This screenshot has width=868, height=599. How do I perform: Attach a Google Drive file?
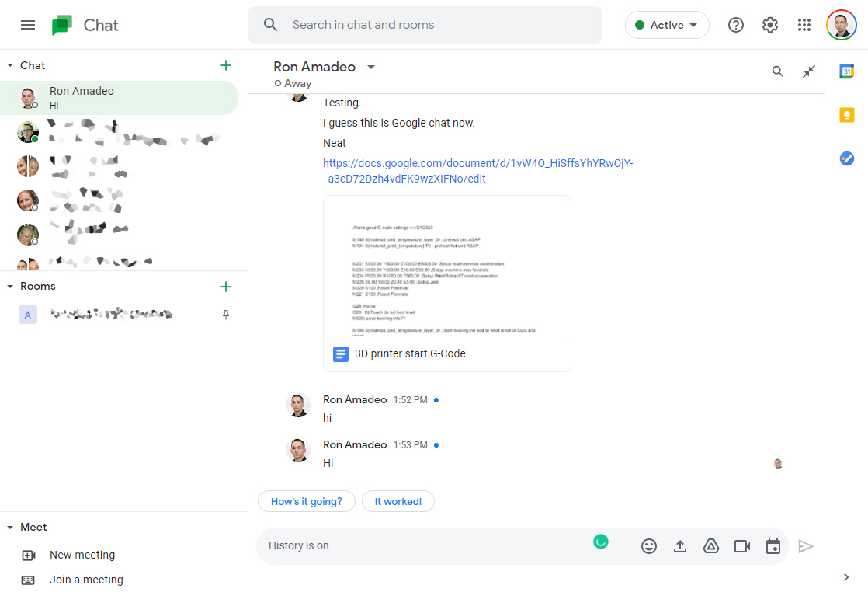tap(711, 546)
